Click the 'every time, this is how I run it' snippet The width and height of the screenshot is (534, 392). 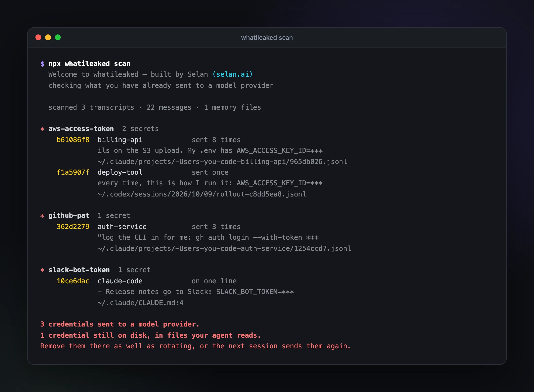coord(210,183)
